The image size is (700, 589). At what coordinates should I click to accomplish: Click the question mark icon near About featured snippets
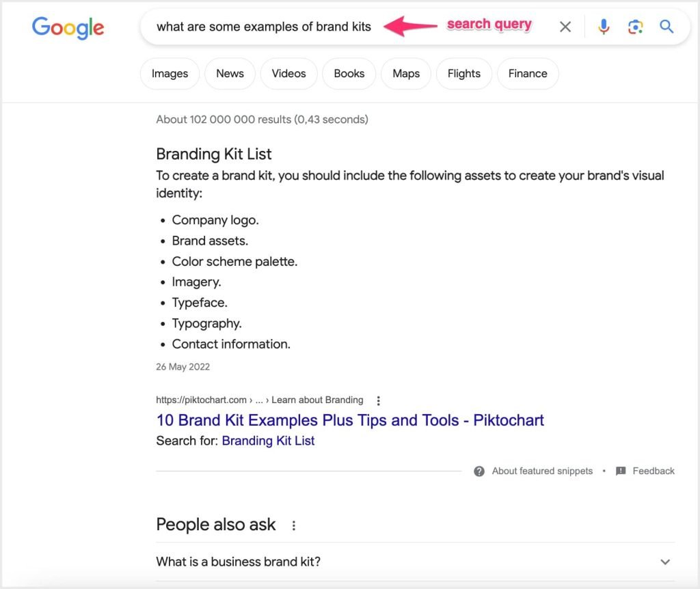[x=479, y=471]
